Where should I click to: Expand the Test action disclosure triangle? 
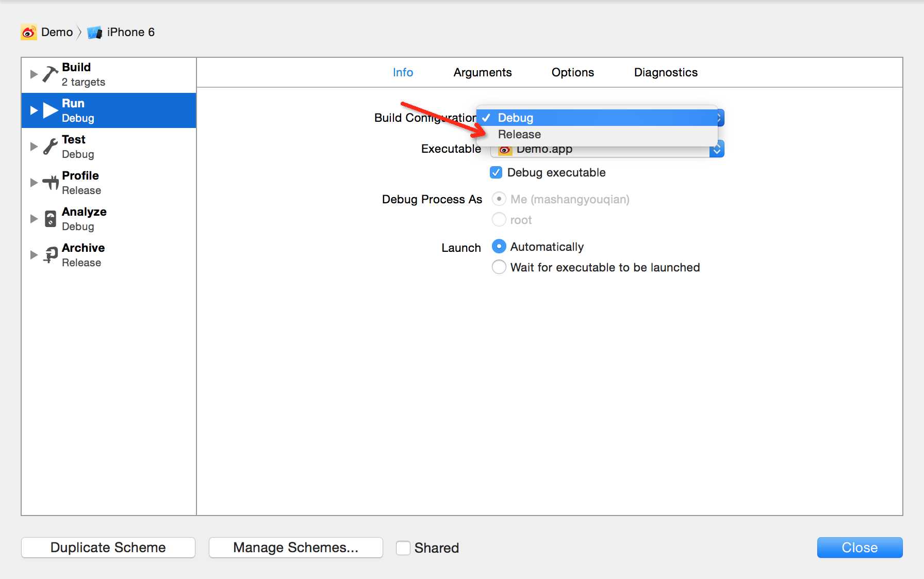tap(34, 147)
